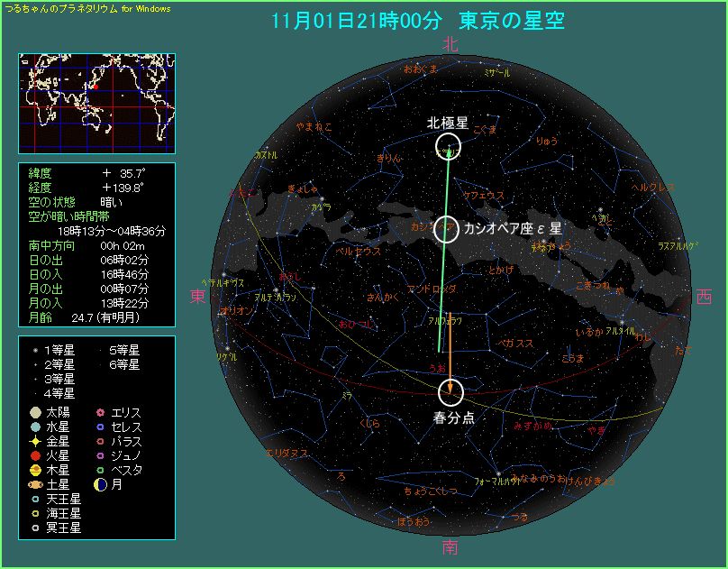Select the Sun (太陽) symbol in the legend
The height and width of the screenshot is (569, 728).
tap(34, 411)
